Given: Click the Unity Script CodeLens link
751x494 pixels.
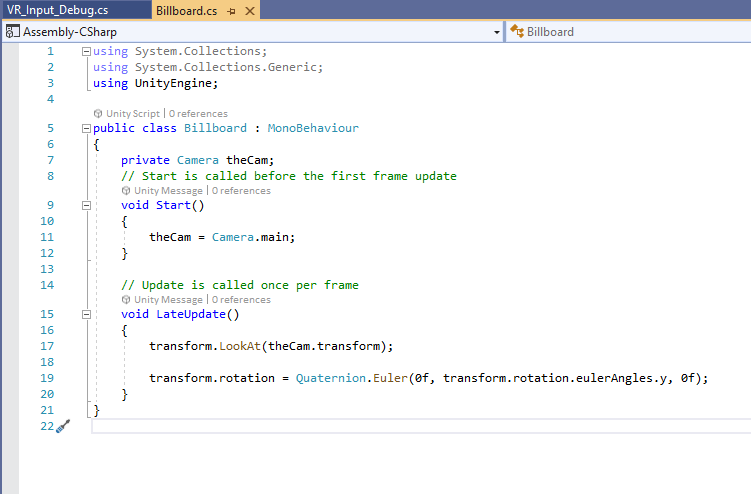Looking at the screenshot, I should tap(133, 114).
